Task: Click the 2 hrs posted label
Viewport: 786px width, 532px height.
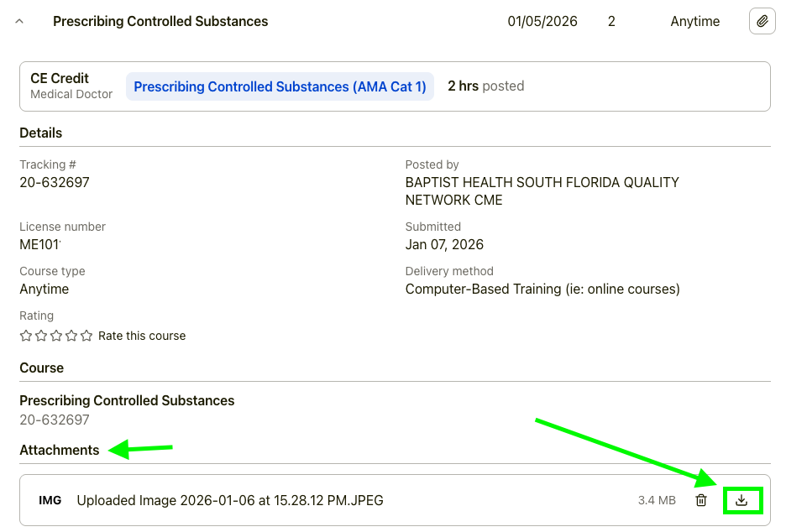Action: 485,86
